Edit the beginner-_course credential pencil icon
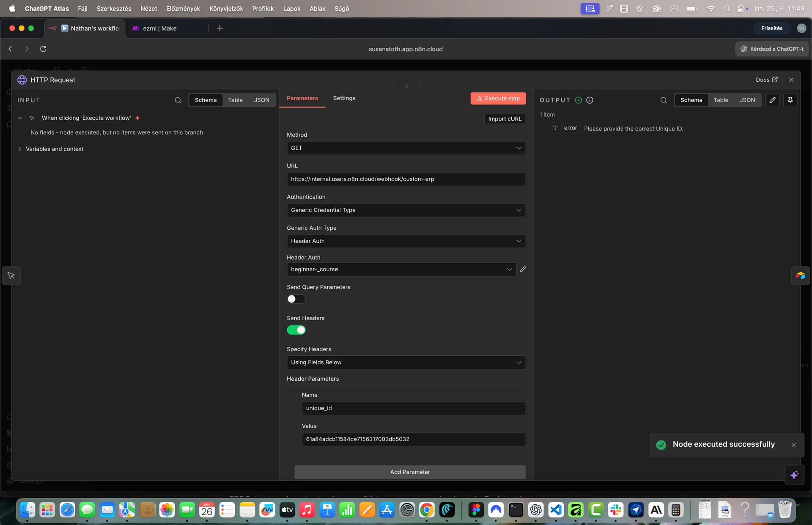The width and height of the screenshot is (812, 525). coord(523,269)
